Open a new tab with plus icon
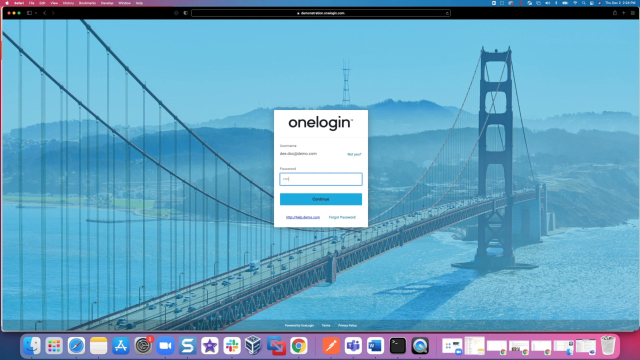Viewport: 640px width, 360px height. coord(624,13)
